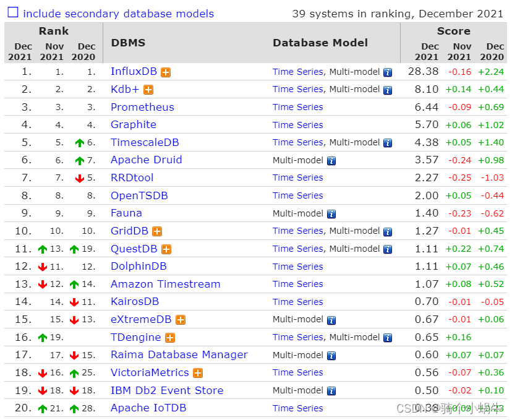Open the Raima Database Manager link
This screenshot has width=512, height=420.
click(179, 354)
